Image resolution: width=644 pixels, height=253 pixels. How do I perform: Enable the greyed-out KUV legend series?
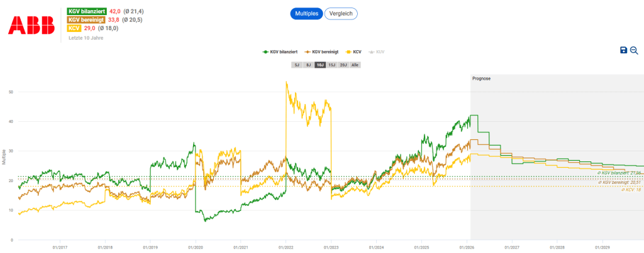(x=377, y=52)
